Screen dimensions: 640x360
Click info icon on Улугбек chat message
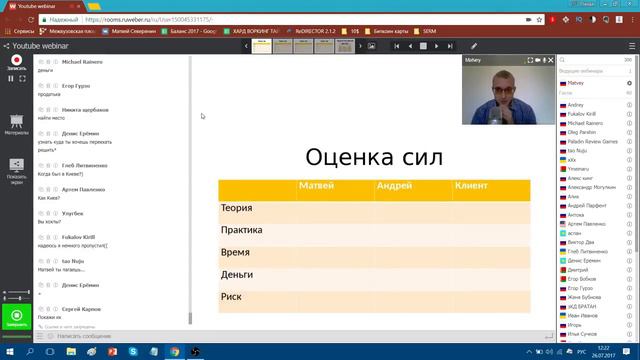point(56,213)
